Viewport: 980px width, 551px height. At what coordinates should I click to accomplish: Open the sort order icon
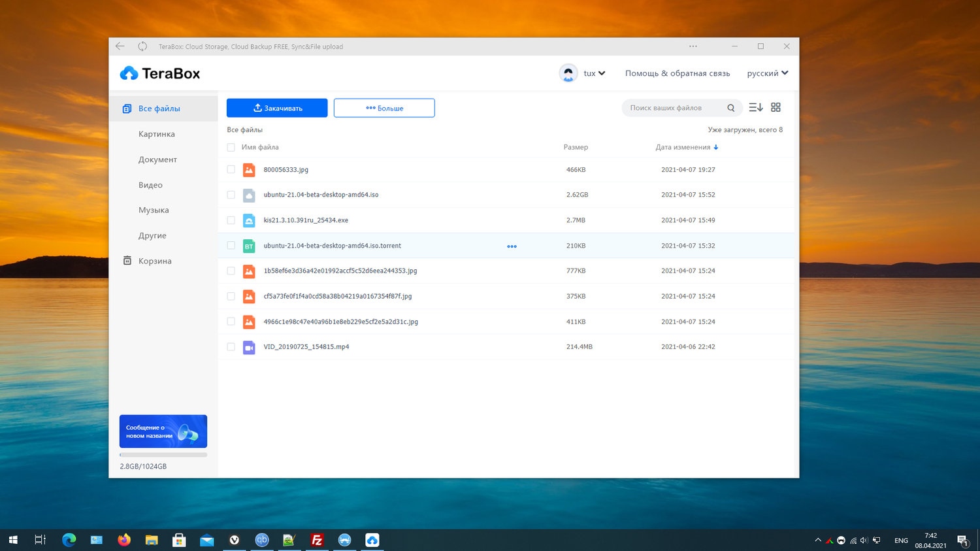(x=756, y=107)
